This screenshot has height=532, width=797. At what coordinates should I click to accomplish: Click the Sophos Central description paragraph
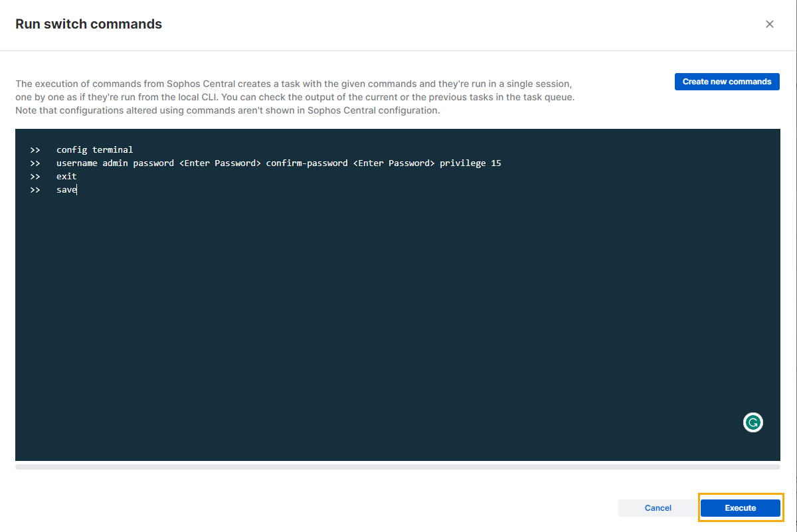[x=294, y=98]
